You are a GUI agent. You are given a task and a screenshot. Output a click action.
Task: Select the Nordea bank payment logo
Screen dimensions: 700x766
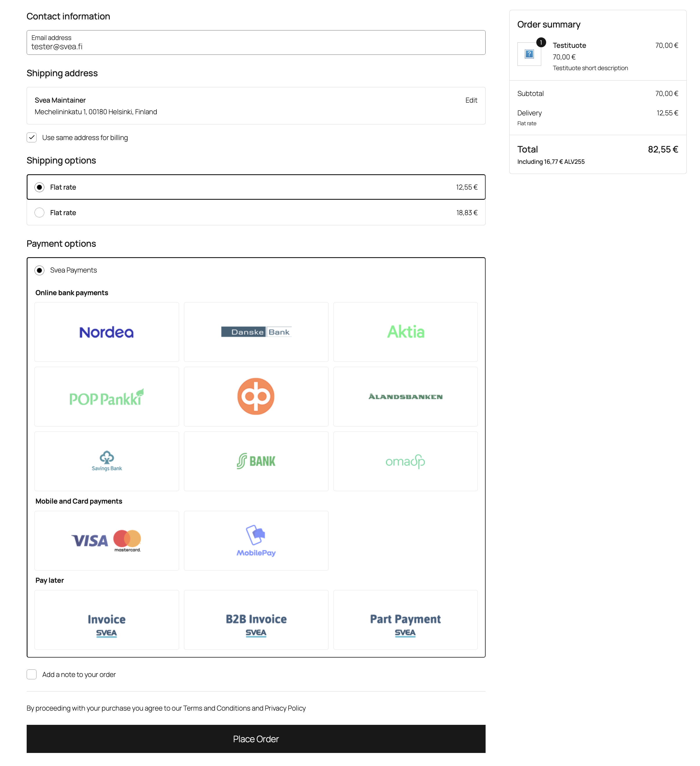click(107, 332)
